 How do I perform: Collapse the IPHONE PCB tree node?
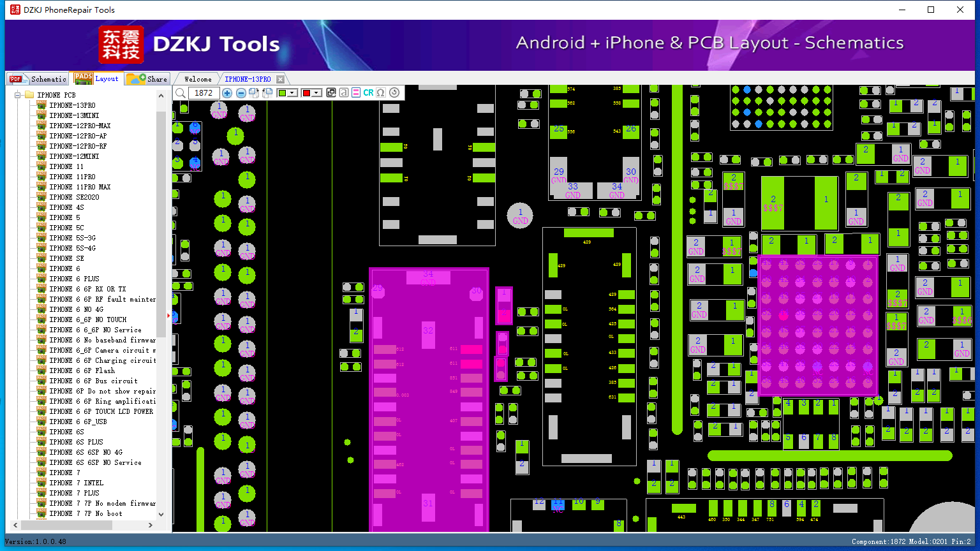click(x=17, y=95)
